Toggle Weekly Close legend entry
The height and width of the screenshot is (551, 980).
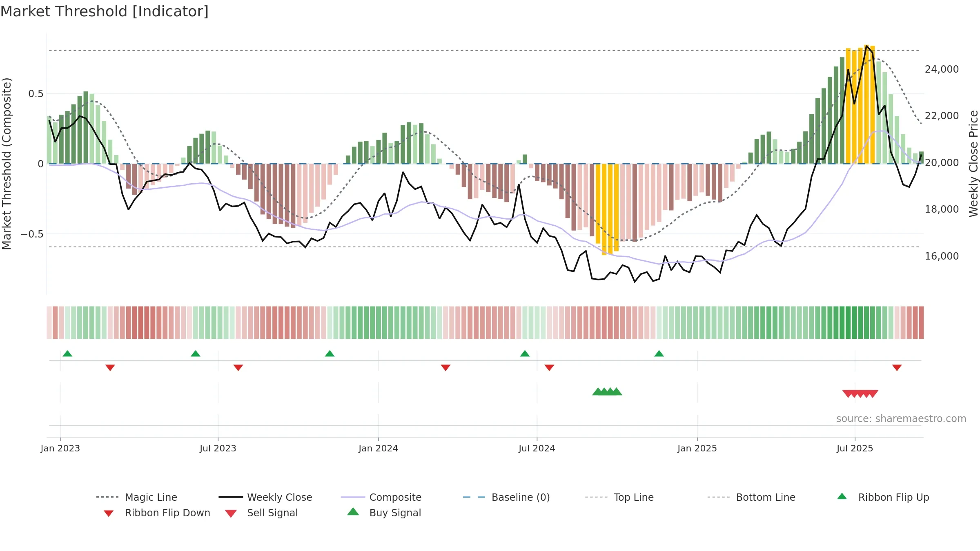[x=265, y=497]
